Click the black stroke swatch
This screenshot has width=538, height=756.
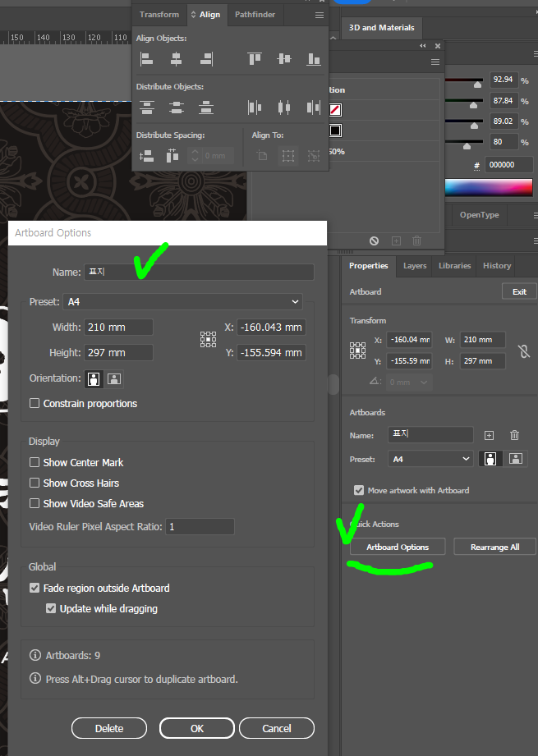pos(335,131)
